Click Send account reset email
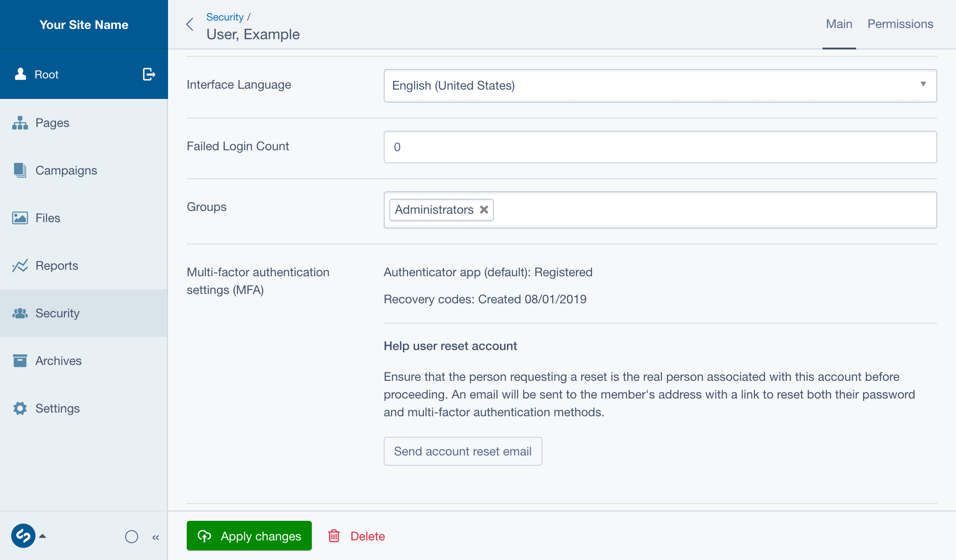 click(463, 451)
